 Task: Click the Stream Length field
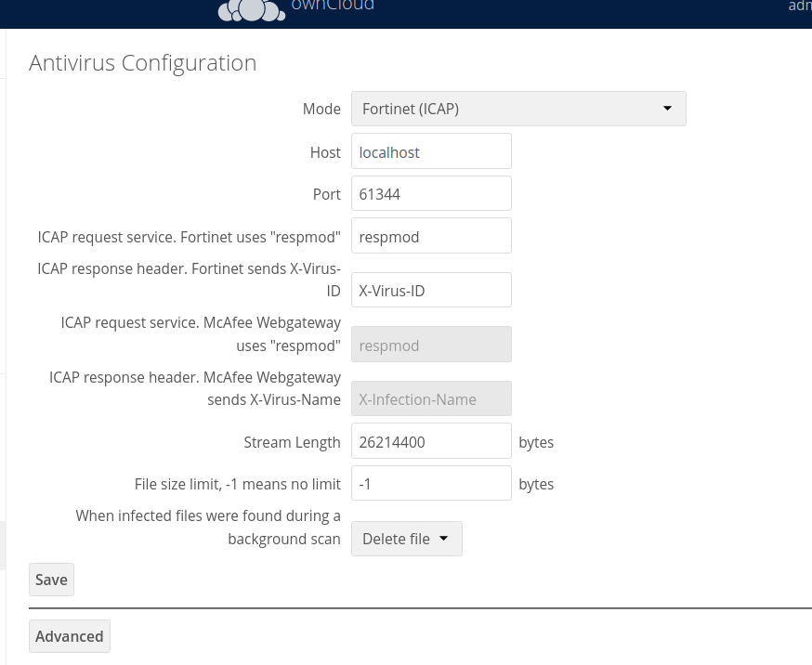pos(431,440)
